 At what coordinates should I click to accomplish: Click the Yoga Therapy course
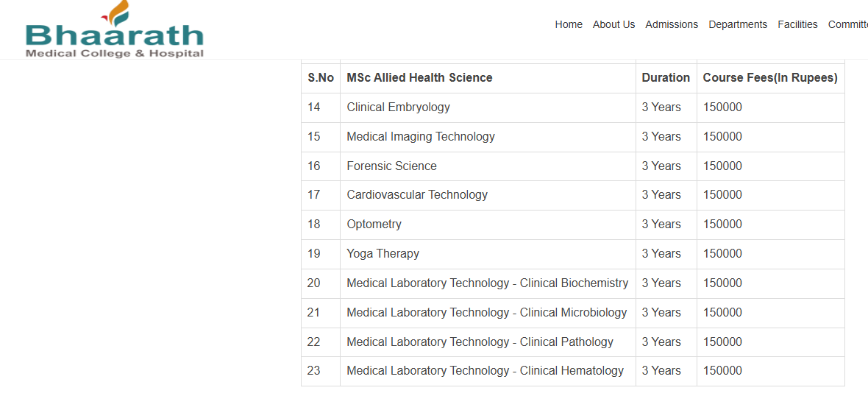(383, 253)
